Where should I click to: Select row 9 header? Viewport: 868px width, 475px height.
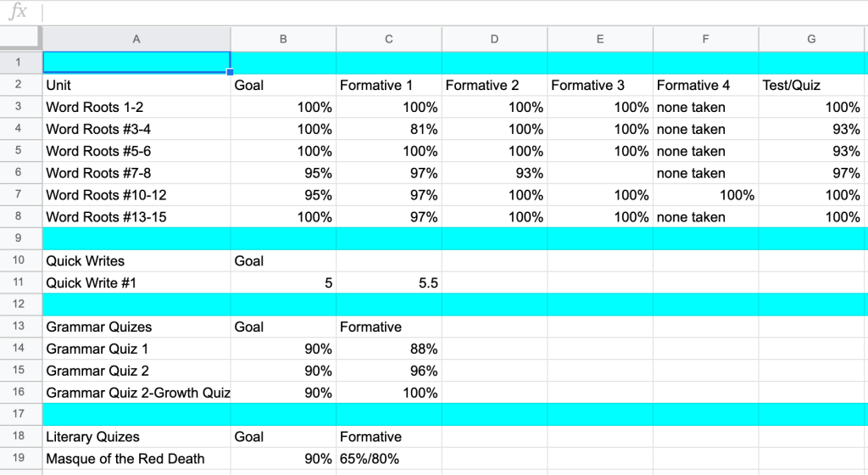tap(20, 238)
